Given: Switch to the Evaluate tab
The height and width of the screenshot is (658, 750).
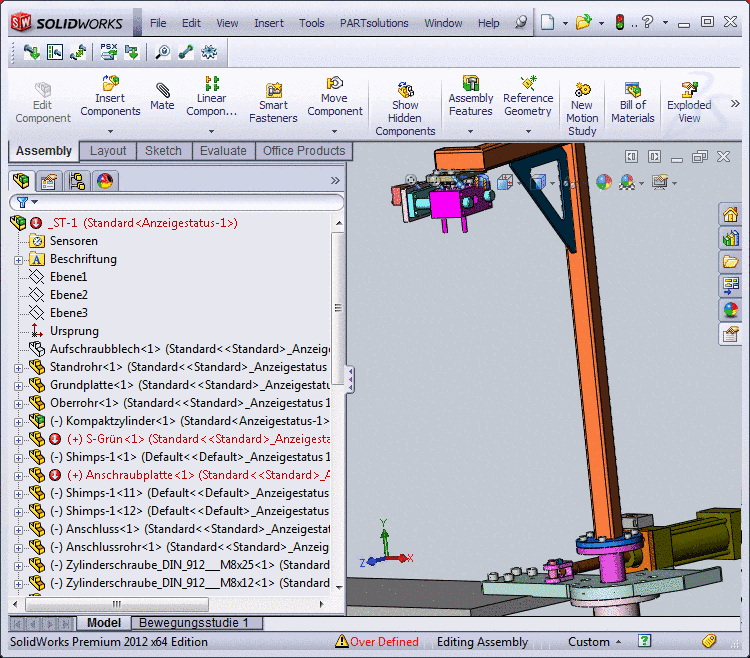Looking at the screenshot, I should point(223,151).
